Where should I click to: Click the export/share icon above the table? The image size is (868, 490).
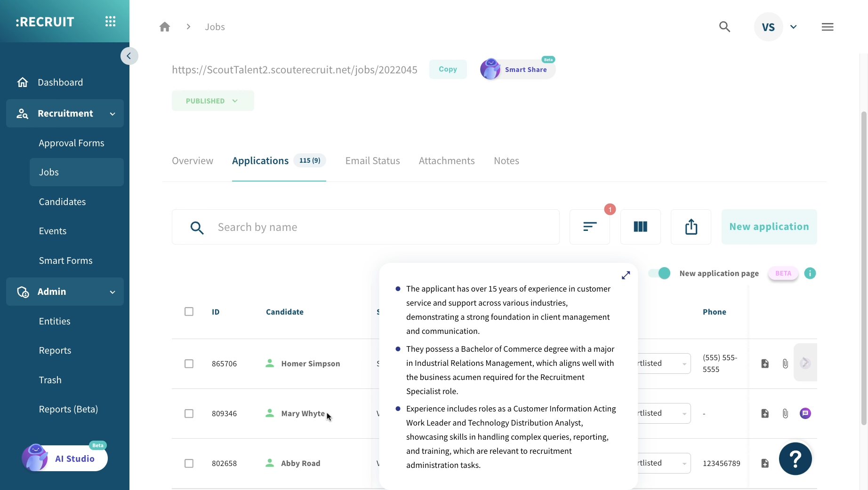pos(691,227)
